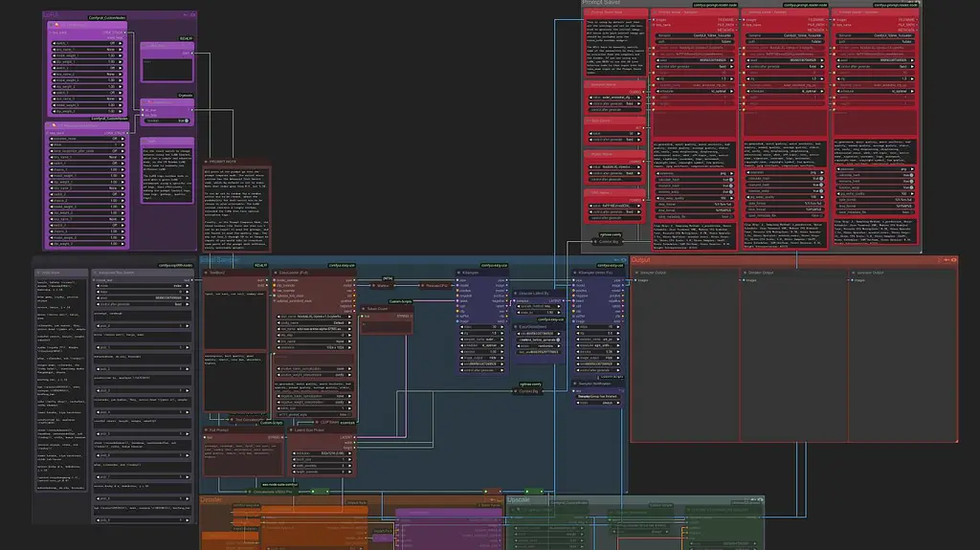Collapse the Sampler Notification node

575,384
